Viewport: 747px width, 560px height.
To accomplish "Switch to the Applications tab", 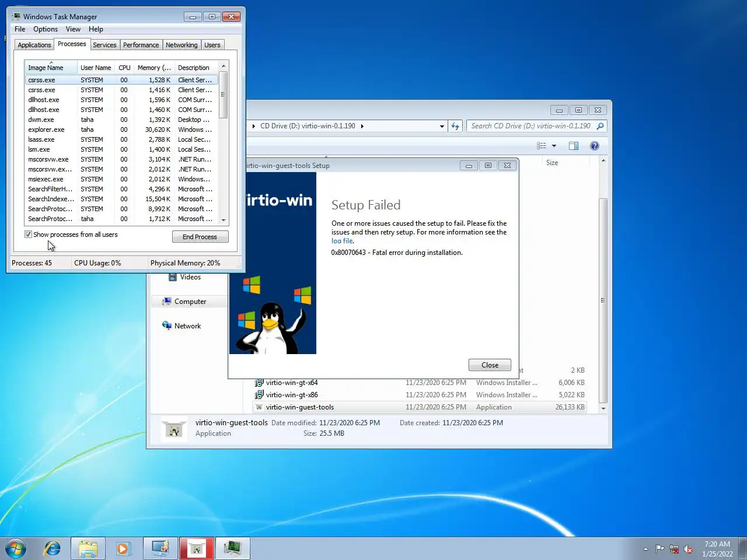I will pos(34,45).
